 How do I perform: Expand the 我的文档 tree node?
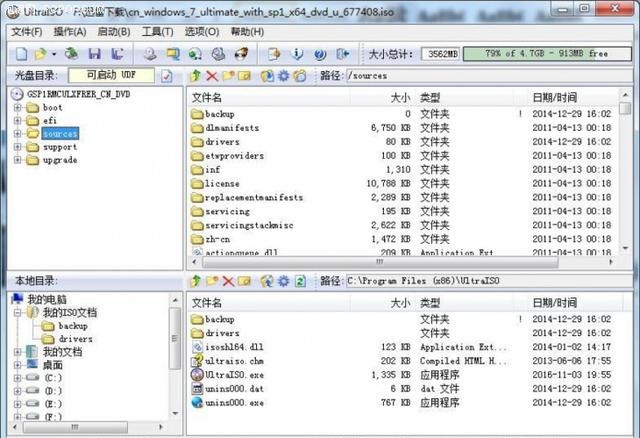(x=18, y=352)
